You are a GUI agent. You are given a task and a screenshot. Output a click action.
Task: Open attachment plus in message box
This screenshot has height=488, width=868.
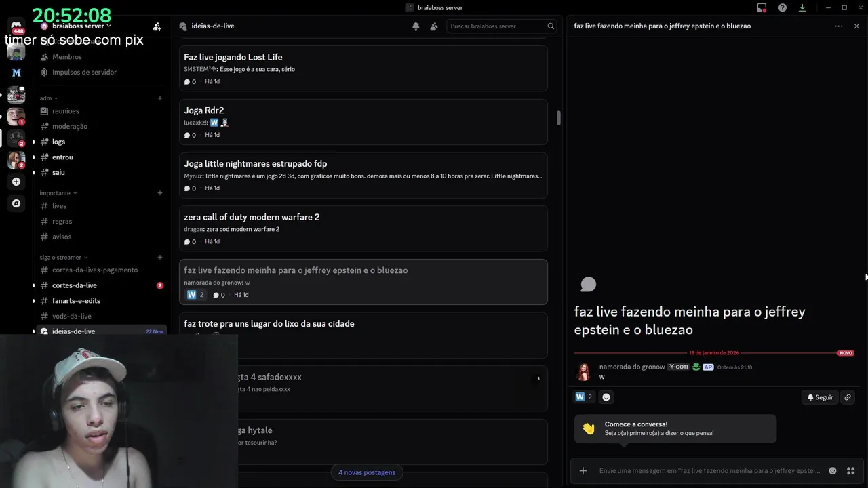pyautogui.click(x=583, y=470)
